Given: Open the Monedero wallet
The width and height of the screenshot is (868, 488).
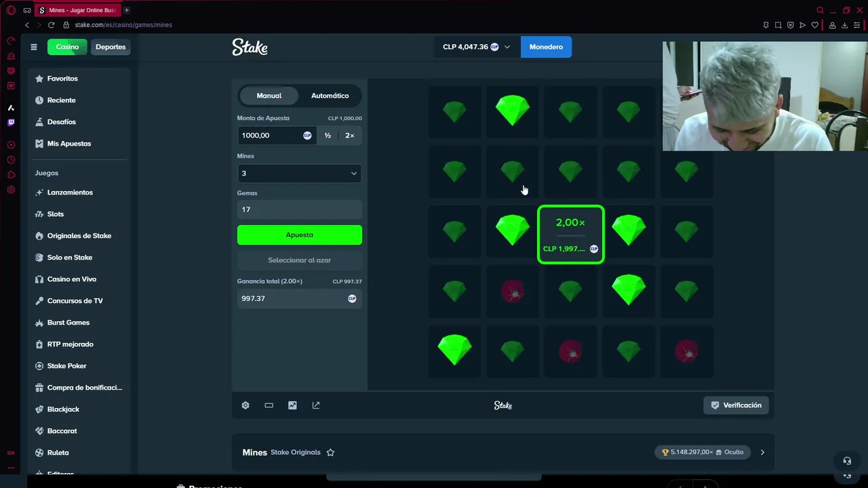Looking at the screenshot, I should coord(546,47).
